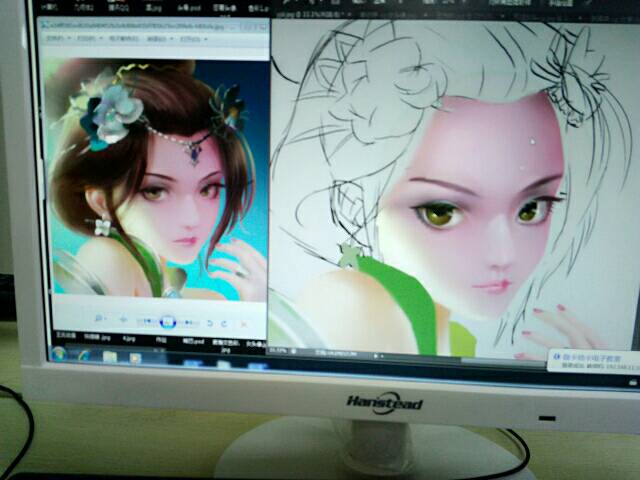Click Photoshop document tab above canvas
The width and height of the screenshot is (640, 480).
314,14
